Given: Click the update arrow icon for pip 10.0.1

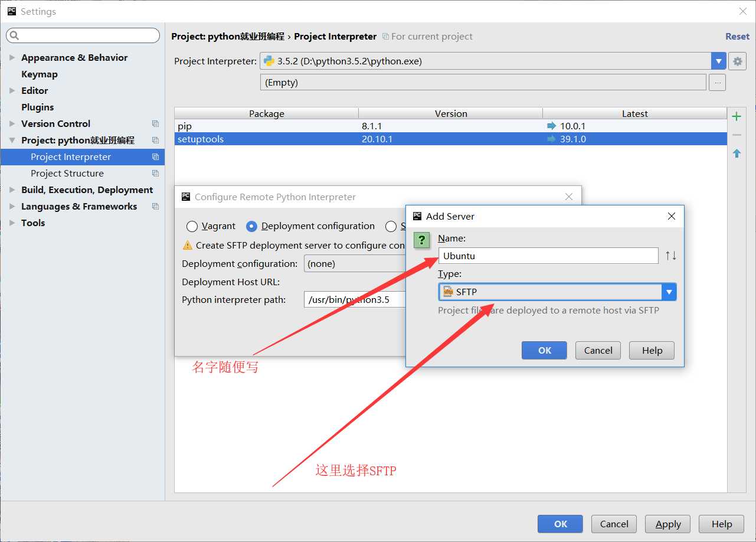Looking at the screenshot, I should 551,126.
